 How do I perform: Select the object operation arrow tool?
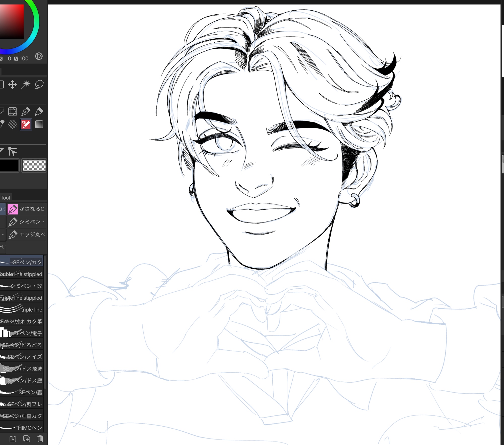pyautogui.click(x=12, y=152)
